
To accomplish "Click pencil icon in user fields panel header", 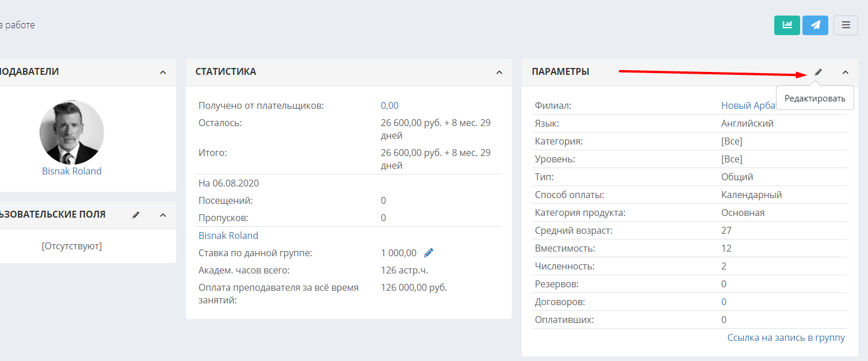I will [x=136, y=215].
